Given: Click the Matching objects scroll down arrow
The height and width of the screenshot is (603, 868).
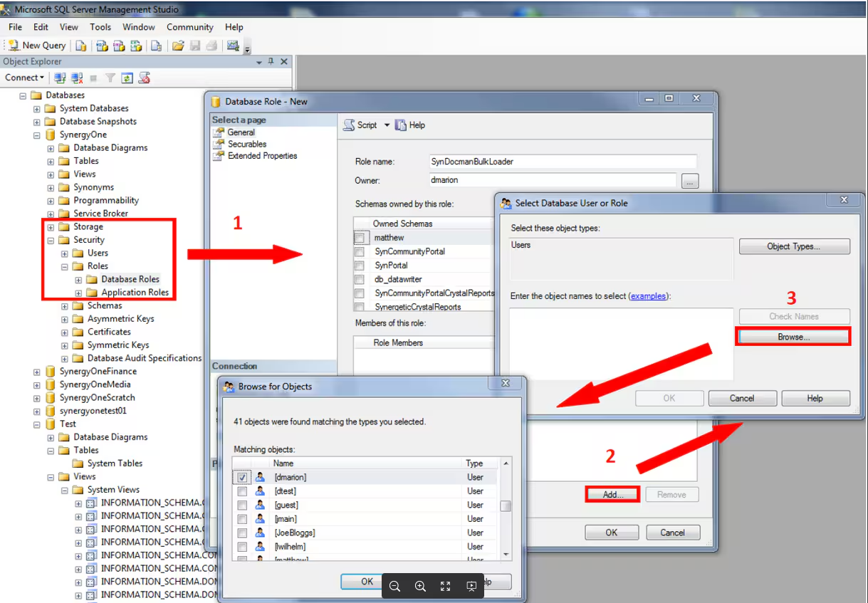Looking at the screenshot, I should [x=506, y=554].
